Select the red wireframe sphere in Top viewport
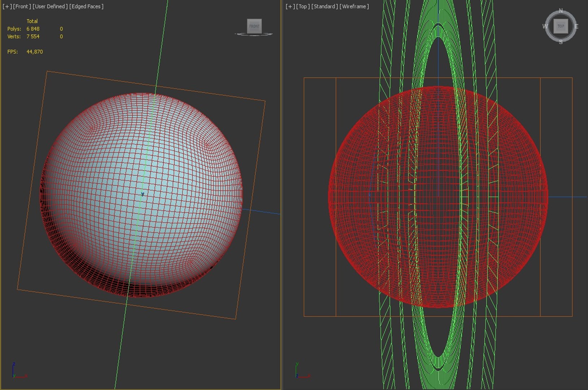 click(x=438, y=197)
